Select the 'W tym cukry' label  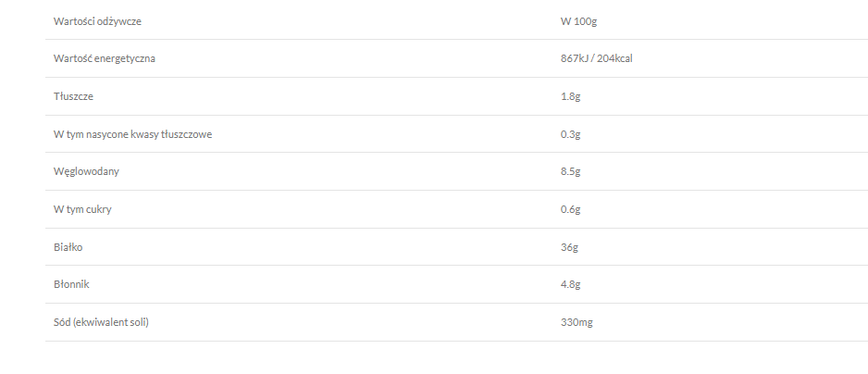(x=82, y=209)
